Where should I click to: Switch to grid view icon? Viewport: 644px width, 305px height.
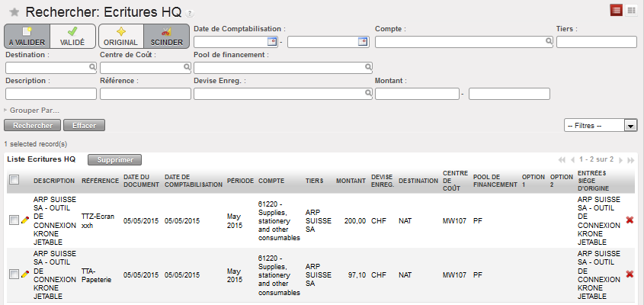tap(631, 11)
